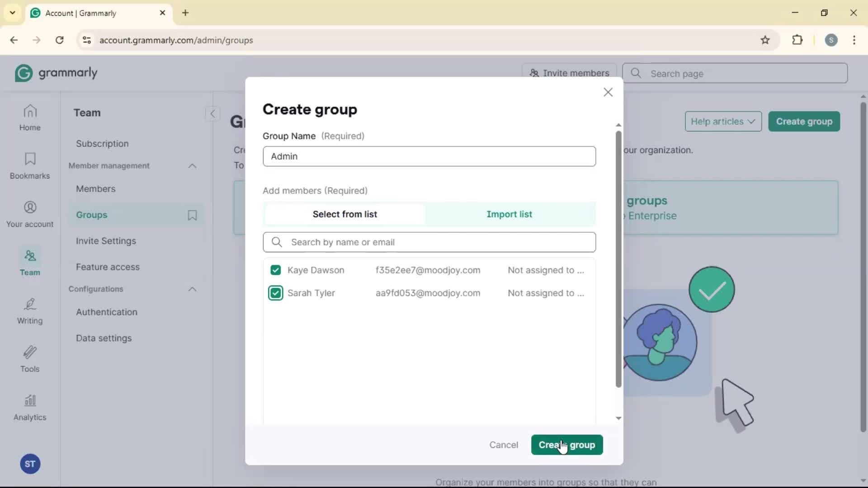Close the Create group dialog
Image resolution: width=868 pixels, height=488 pixels.
[608, 92]
